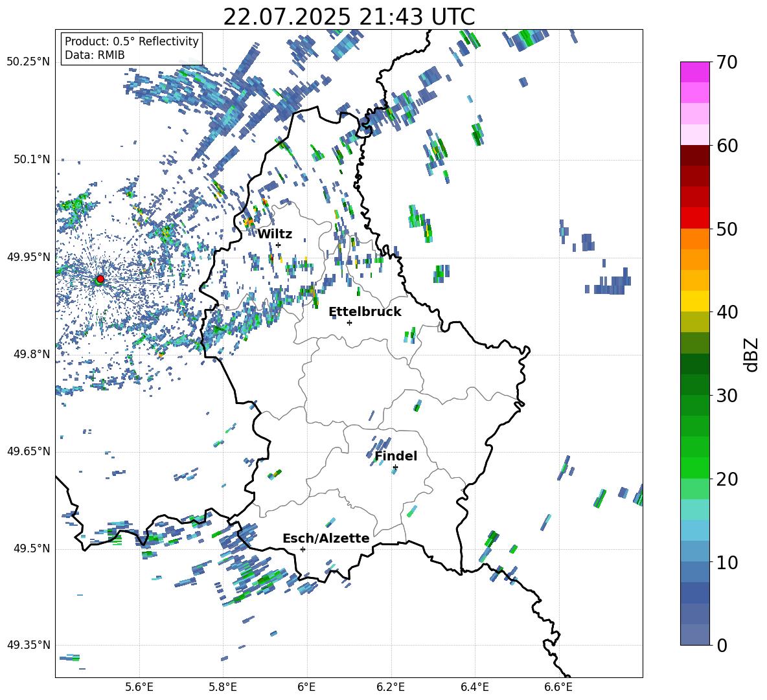Click the Findel station cross marker
This screenshot has height=700, width=767.
pos(395,468)
